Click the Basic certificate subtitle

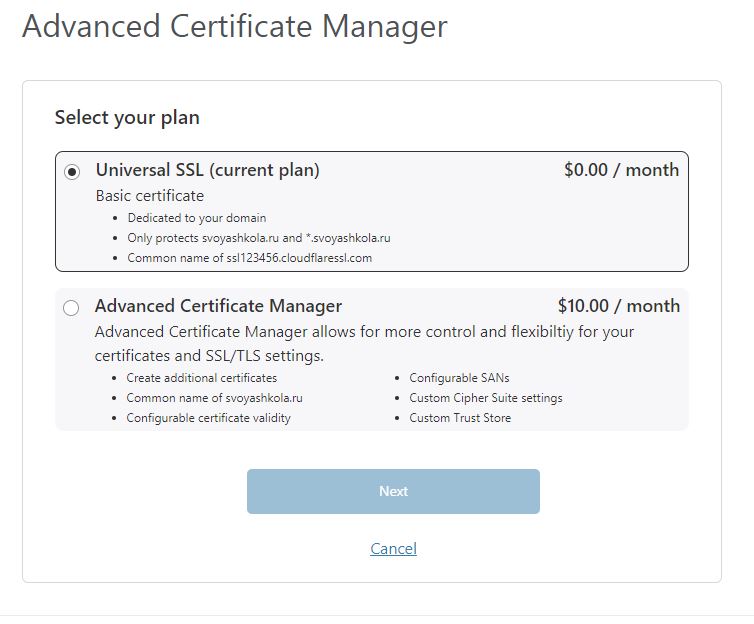click(x=150, y=196)
